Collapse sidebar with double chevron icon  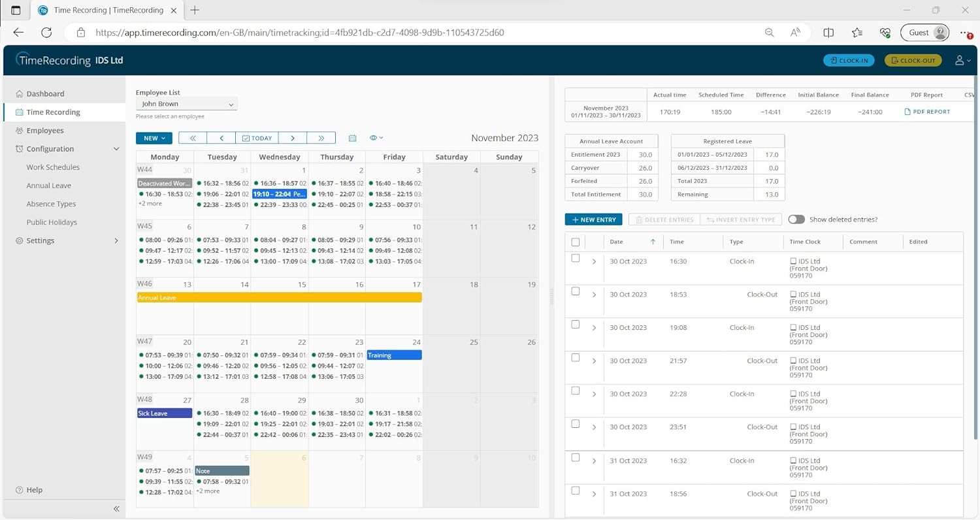pos(116,508)
